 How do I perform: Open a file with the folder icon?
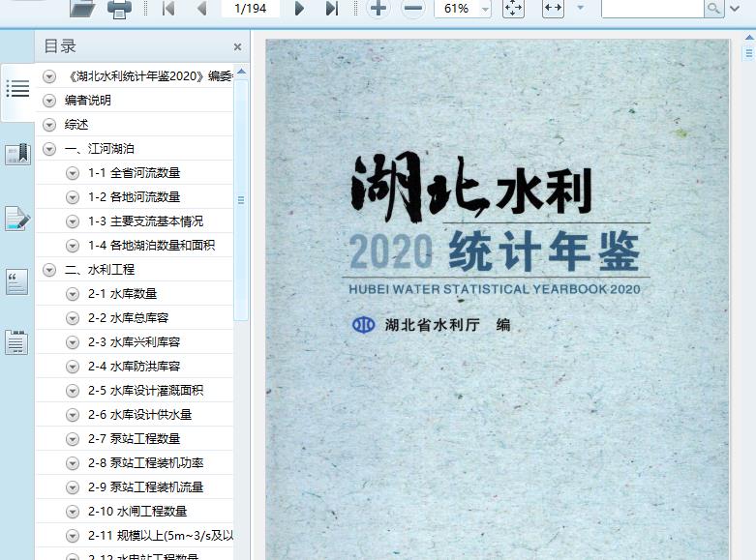pos(82,9)
